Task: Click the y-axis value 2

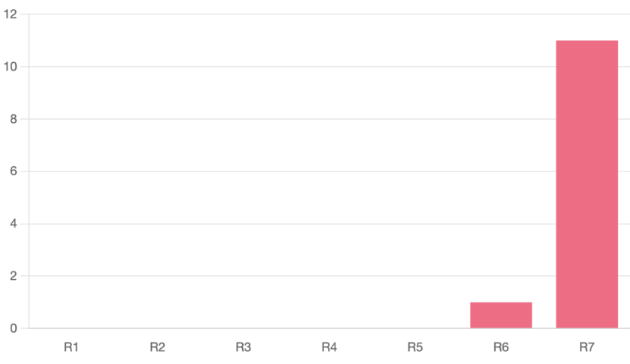Action: pyautogui.click(x=13, y=276)
